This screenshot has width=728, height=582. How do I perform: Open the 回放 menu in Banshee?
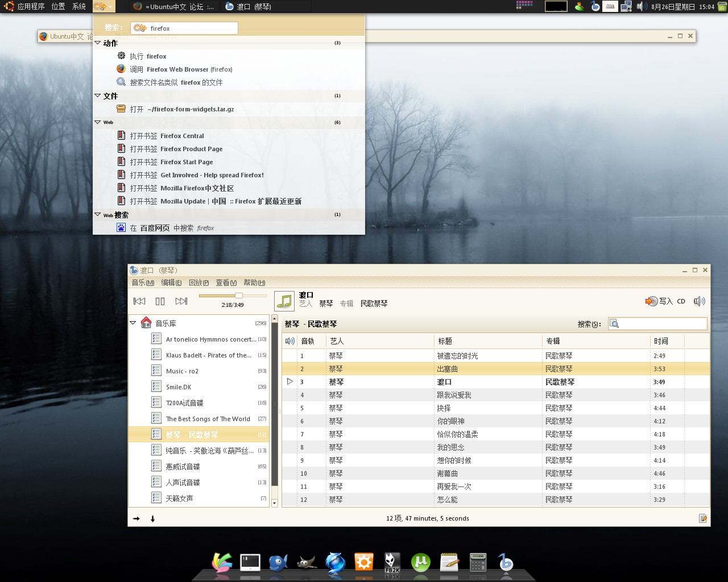coord(198,282)
